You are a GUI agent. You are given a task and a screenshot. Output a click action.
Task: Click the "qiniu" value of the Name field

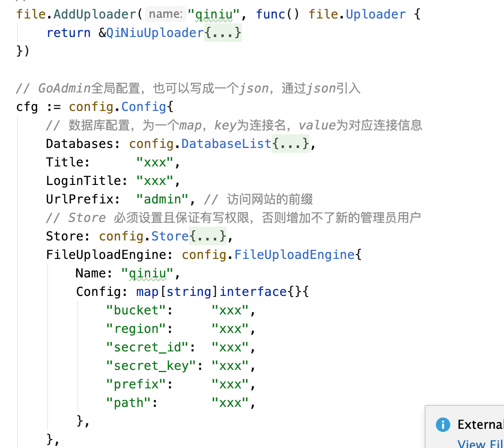pos(148,273)
